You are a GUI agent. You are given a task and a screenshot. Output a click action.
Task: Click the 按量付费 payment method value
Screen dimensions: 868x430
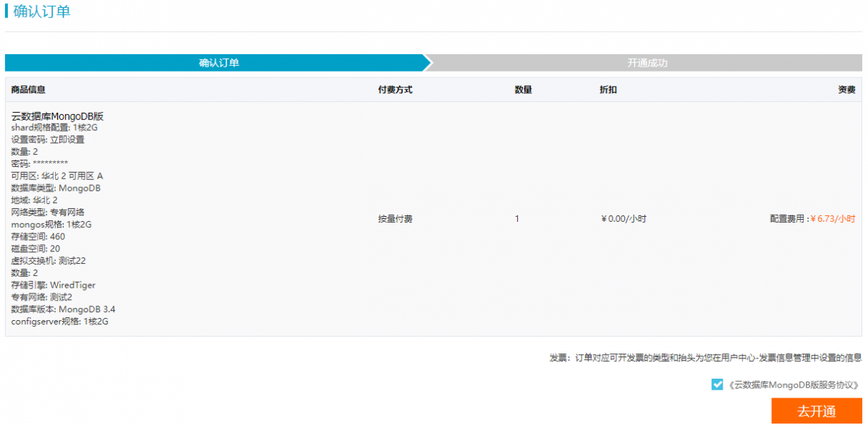click(395, 218)
